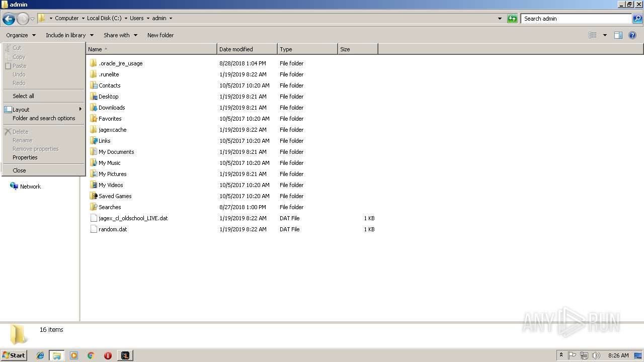Click the Organize toolbar button

click(21, 35)
